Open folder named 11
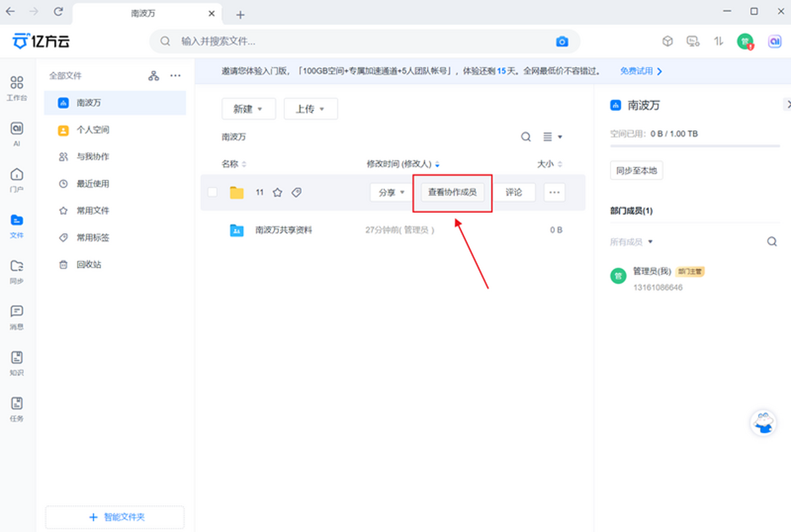 pos(260,192)
